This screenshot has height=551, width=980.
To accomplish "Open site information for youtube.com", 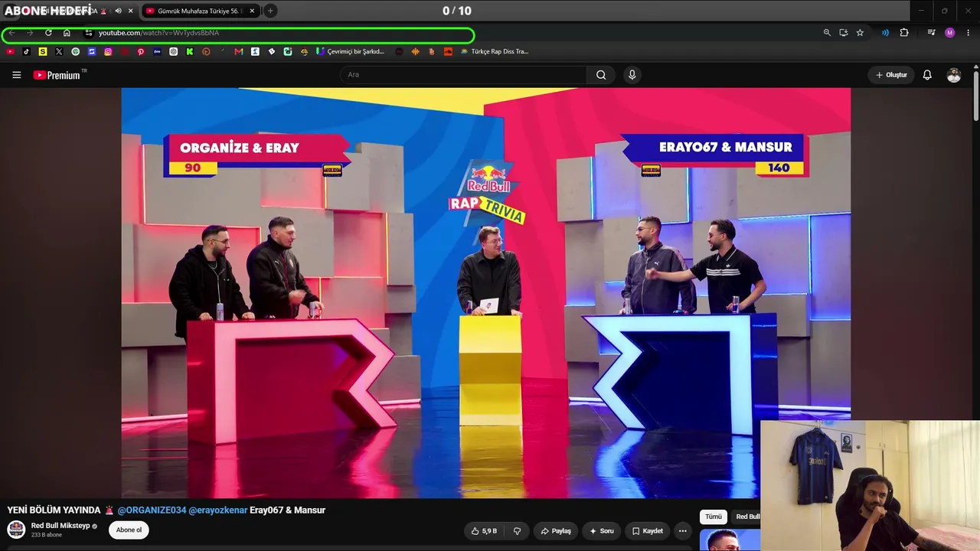I will pyautogui.click(x=89, y=33).
